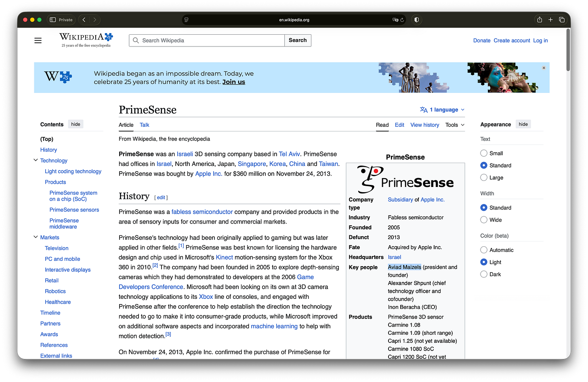The image size is (588, 382).
Task: Jump to Healthcare in contents
Action: coord(58,302)
